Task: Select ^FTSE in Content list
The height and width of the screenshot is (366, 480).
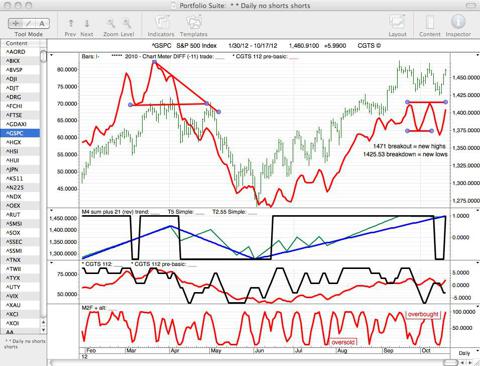Action: point(20,115)
